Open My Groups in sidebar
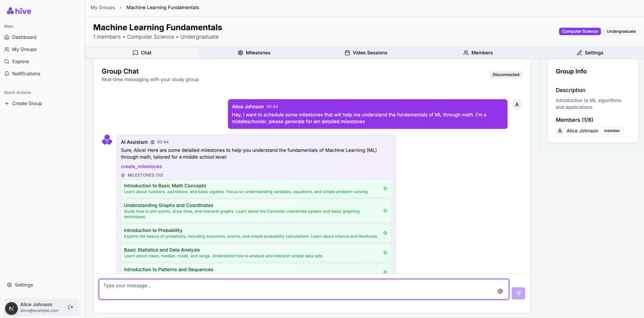Viewport: 644px width, 318px height. tap(24, 49)
